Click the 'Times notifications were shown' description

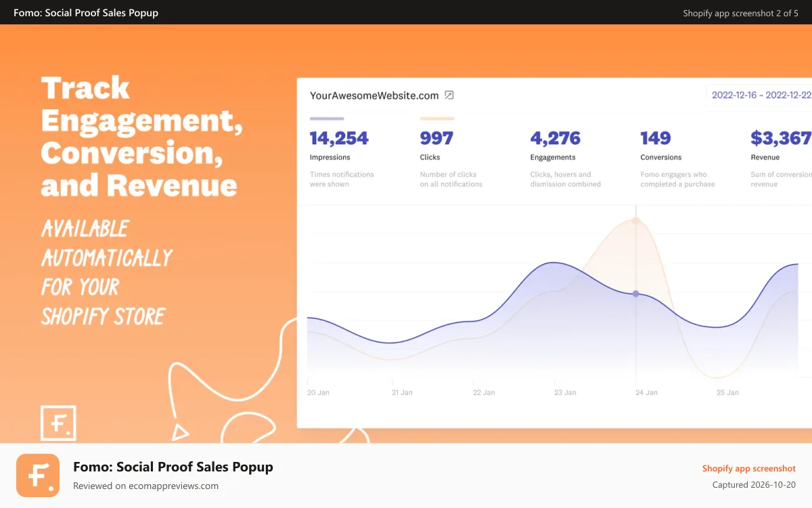(x=342, y=179)
